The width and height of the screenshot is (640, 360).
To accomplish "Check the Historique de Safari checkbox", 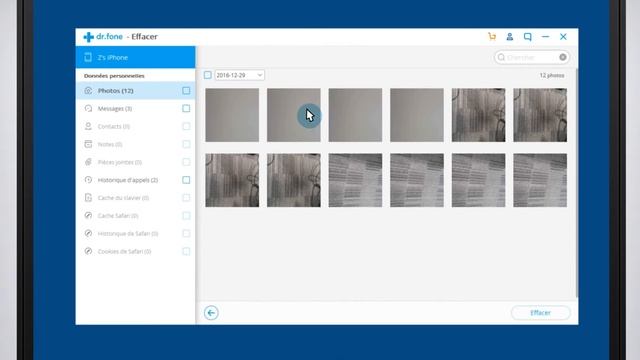I will click(186, 233).
